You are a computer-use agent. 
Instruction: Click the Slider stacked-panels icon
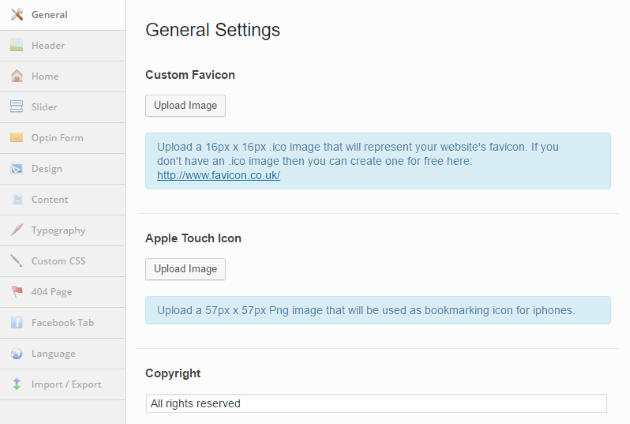point(16,107)
